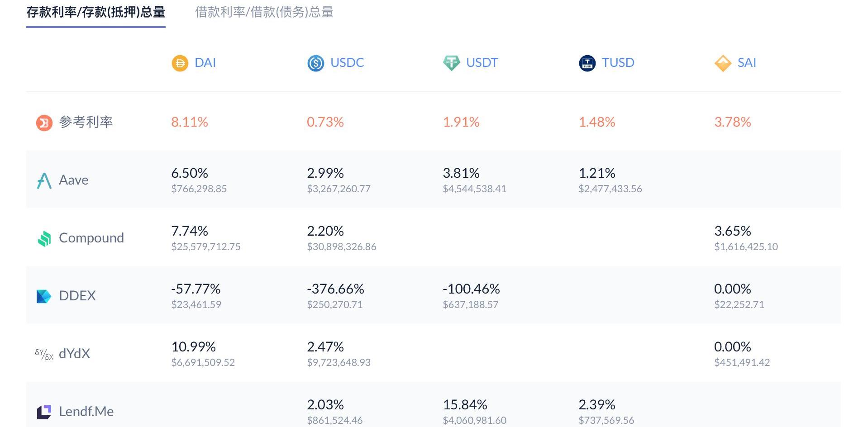The image size is (868, 427).
Task: Open the Compound platform name link
Action: (91, 238)
